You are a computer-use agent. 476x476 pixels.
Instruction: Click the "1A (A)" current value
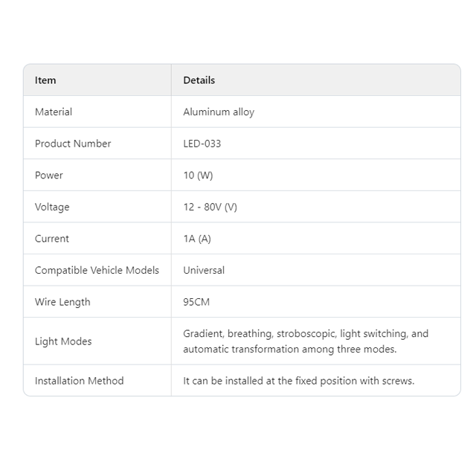point(198,239)
